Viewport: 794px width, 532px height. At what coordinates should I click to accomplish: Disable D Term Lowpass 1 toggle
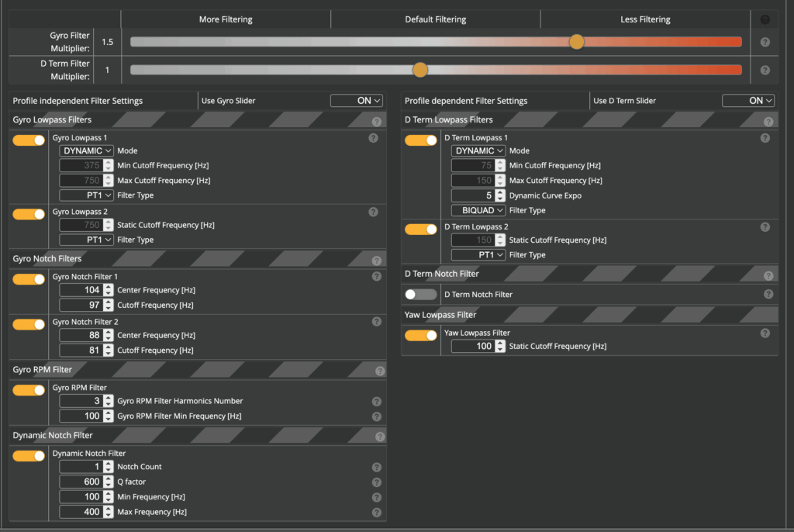[421, 140]
